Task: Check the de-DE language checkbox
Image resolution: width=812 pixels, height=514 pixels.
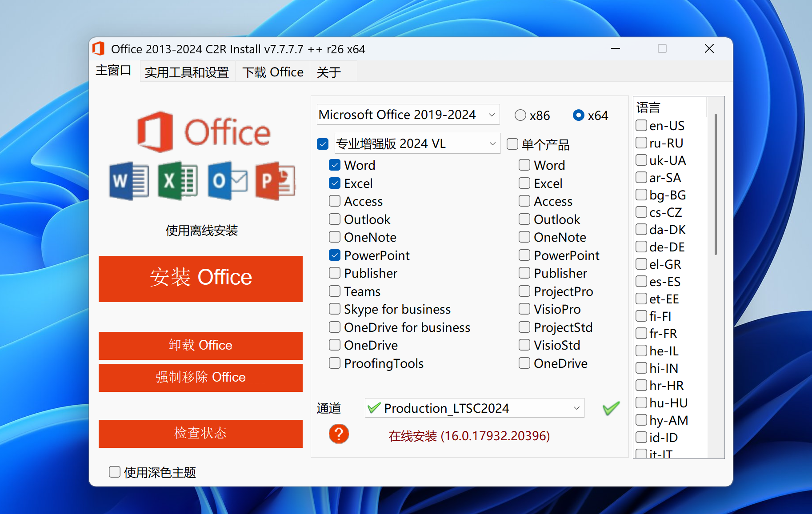Action: coord(641,247)
